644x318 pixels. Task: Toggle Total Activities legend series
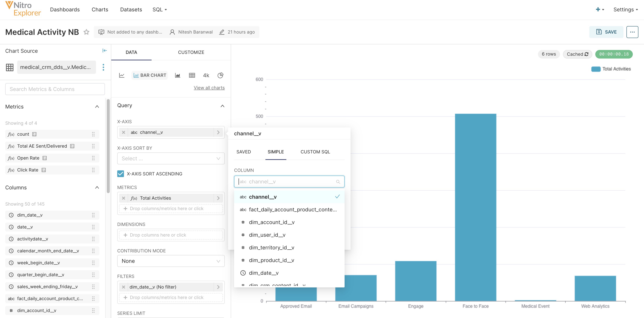click(x=611, y=69)
